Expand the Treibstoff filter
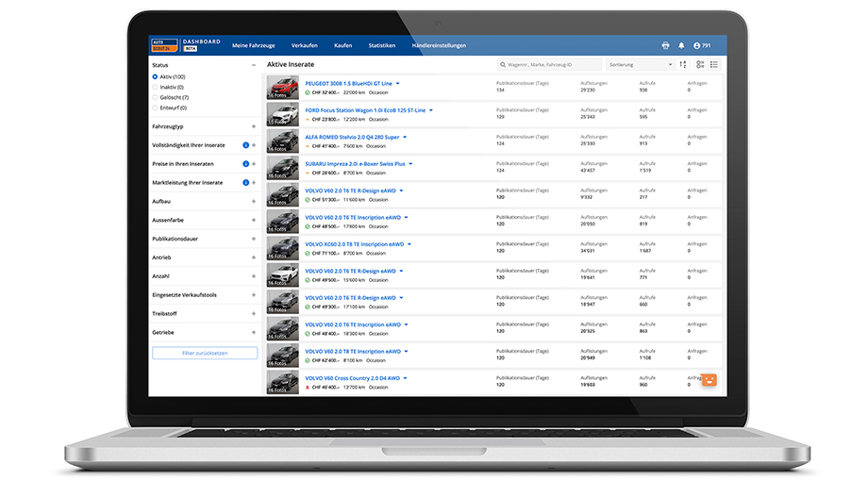Viewport: 868px width, 481px height. (x=254, y=314)
